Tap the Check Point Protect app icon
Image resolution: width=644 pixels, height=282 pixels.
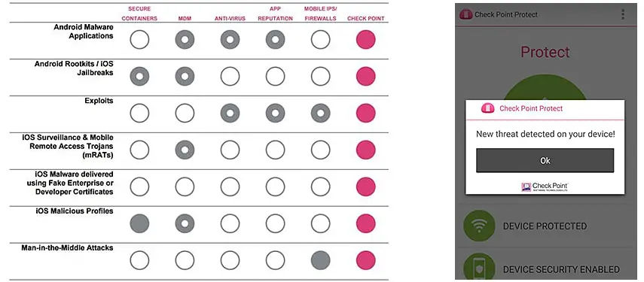tap(465, 14)
